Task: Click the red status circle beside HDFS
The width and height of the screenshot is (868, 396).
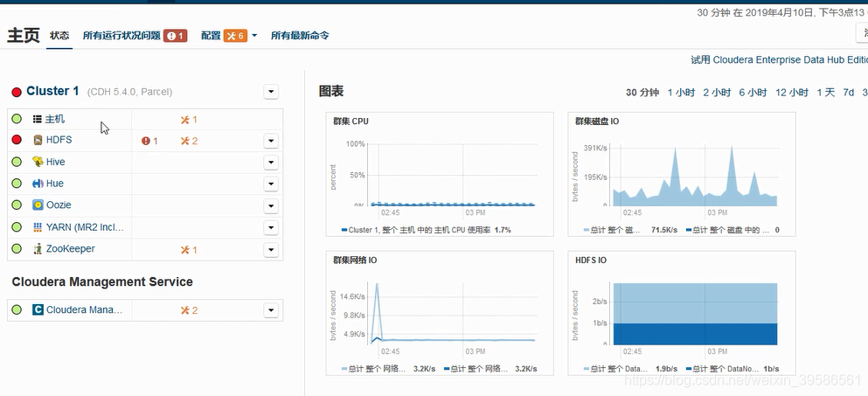Action: pos(17,140)
